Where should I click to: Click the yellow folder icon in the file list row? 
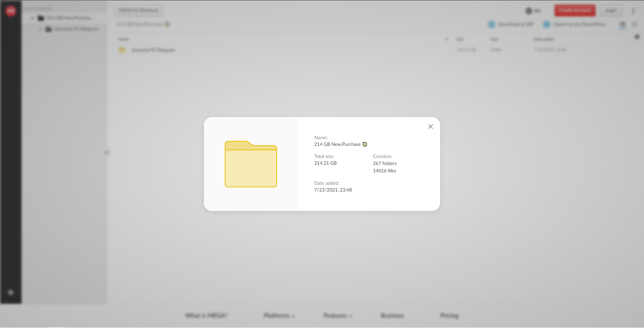[x=122, y=50]
